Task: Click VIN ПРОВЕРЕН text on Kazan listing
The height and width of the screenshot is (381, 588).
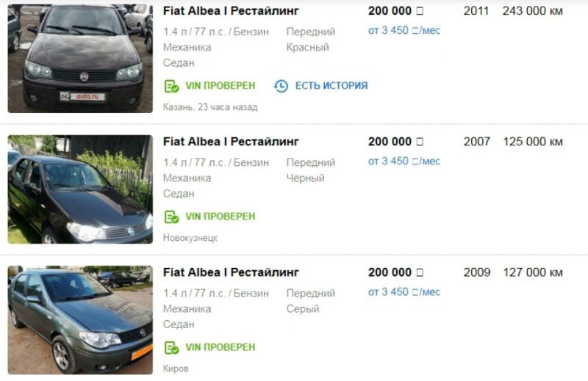Action: click(x=220, y=86)
